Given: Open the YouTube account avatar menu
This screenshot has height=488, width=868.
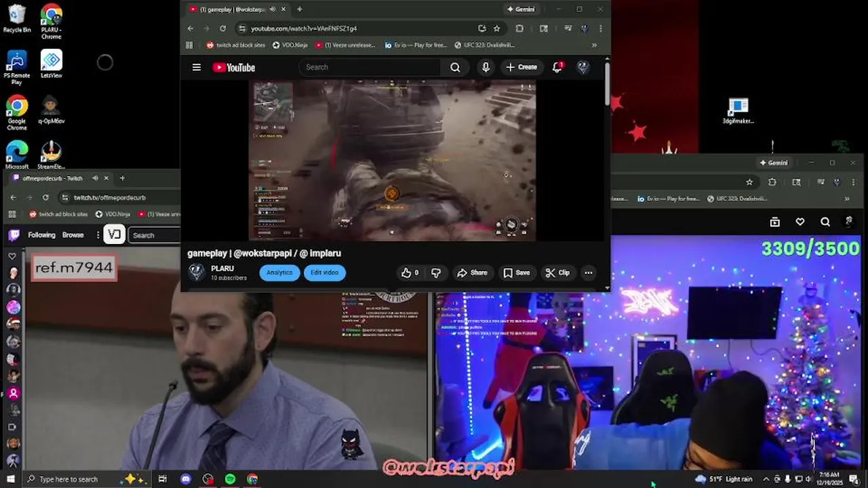Looking at the screenshot, I should pyautogui.click(x=583, y=67).
